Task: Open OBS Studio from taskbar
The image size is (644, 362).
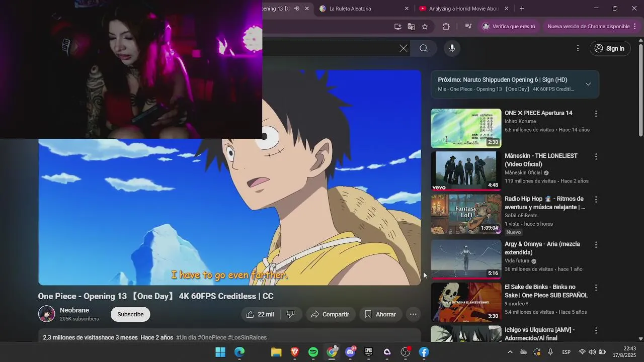Action: (406, 352)
